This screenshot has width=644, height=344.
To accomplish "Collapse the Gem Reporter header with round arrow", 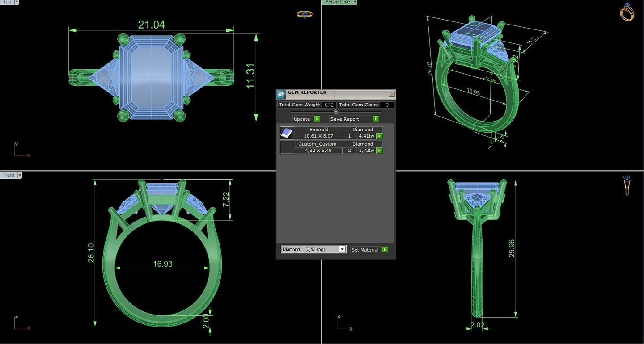I will (x=336, y=112).
